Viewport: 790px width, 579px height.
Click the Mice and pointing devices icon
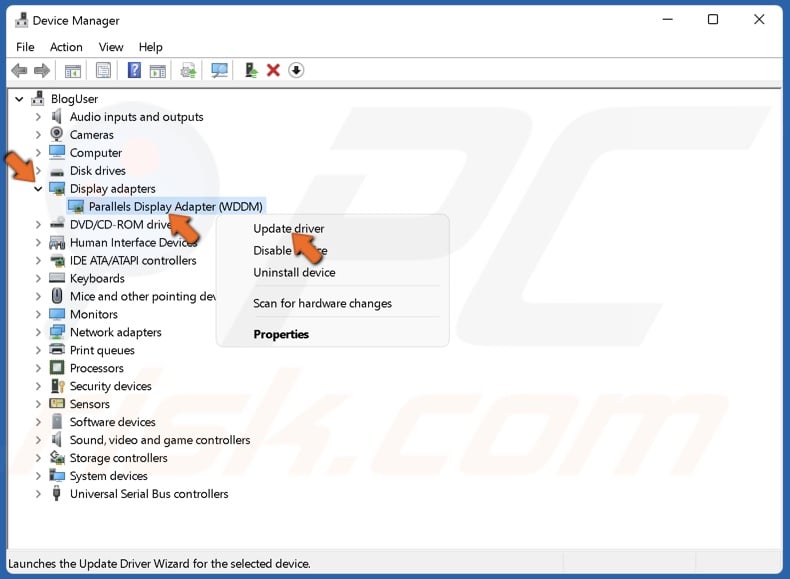pyautogui.click(x=57, y=296)
